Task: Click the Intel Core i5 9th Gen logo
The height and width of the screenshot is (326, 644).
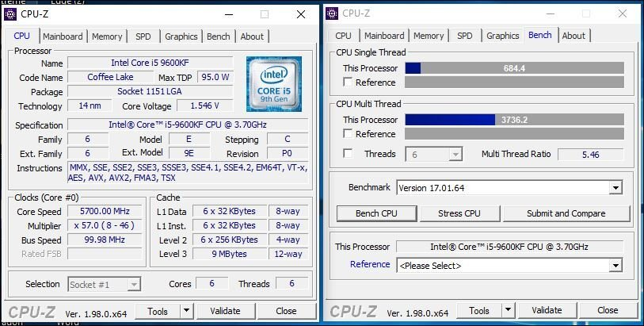Action: (274, 84)
